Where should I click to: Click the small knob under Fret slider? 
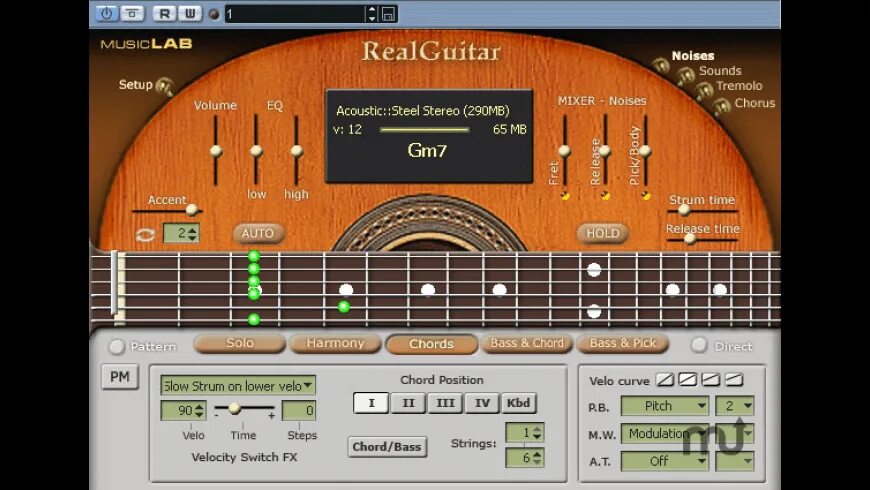tap(565, 195)
